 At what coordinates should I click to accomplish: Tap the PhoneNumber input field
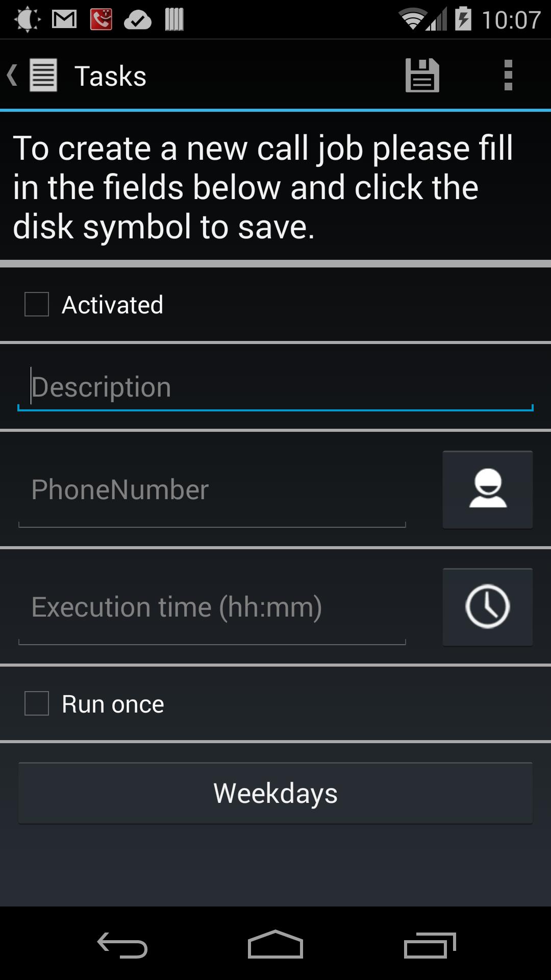(x=212, y=490)
